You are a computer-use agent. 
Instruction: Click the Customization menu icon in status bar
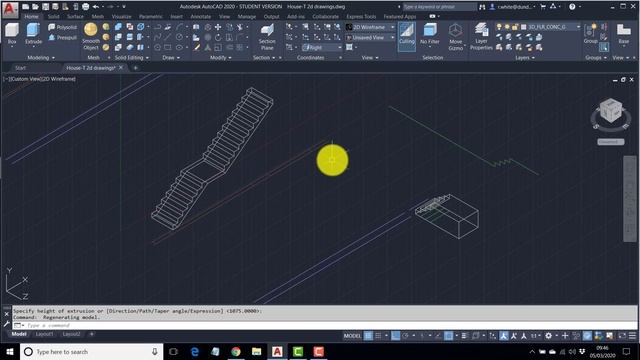click(632, 336)
